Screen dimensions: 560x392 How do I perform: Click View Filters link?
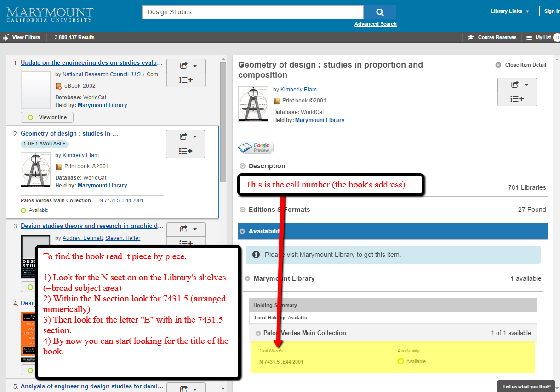(x=26, y=38)
